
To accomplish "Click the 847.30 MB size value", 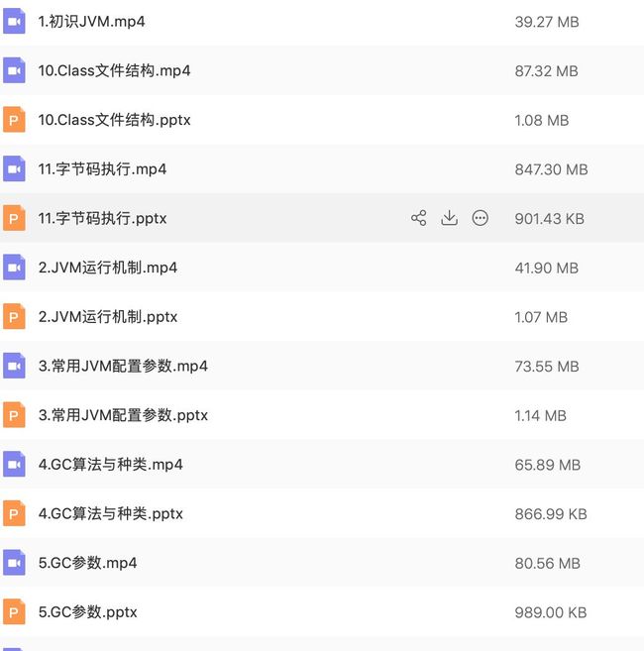I will [x=551, y=169].
